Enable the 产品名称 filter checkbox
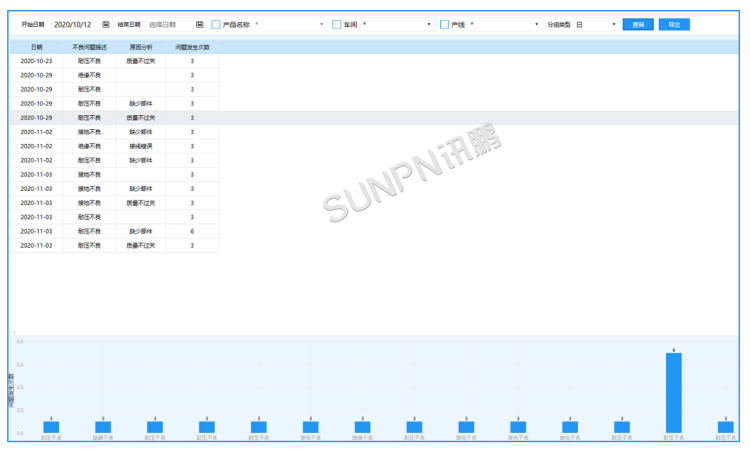Viewport: 750px width, 450px height. [216, 24]
